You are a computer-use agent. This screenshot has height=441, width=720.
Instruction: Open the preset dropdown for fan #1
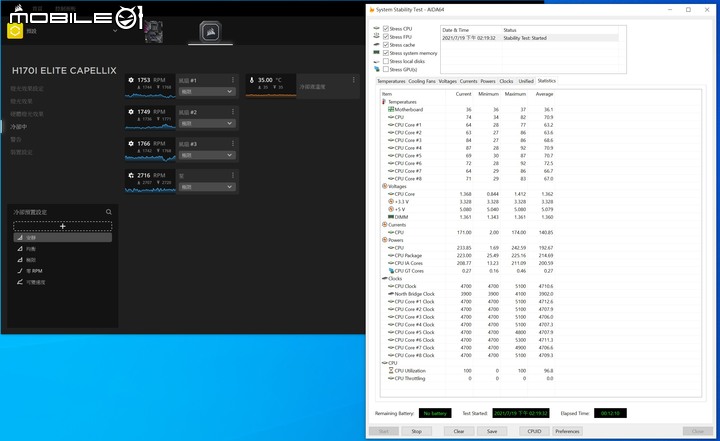point(207,91)
